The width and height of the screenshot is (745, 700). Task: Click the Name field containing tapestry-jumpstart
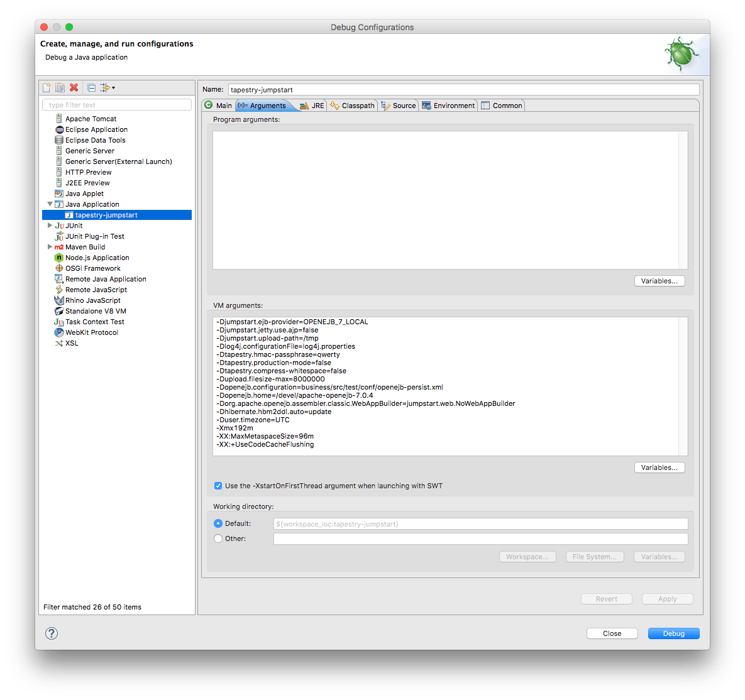click(464, 90)
